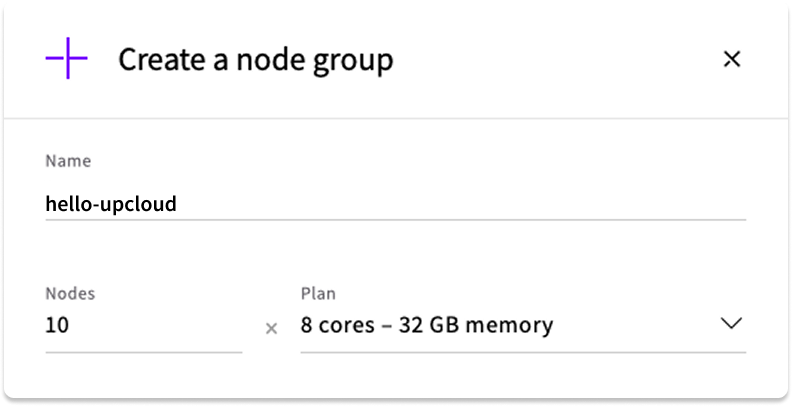Focus the Name input field
Screen dimensions: 792x406
[x=395, y=204]
